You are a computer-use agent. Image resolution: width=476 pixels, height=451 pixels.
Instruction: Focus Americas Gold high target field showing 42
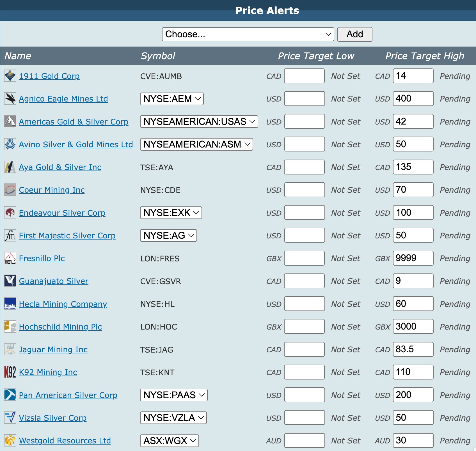coord(413,121)
